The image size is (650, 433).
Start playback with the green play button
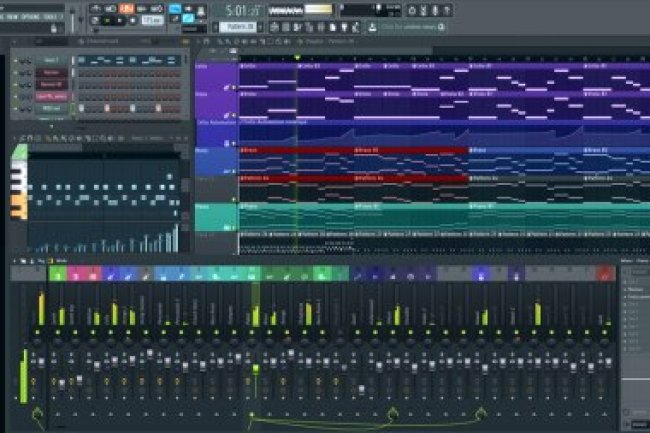click(x=109, y=20)
